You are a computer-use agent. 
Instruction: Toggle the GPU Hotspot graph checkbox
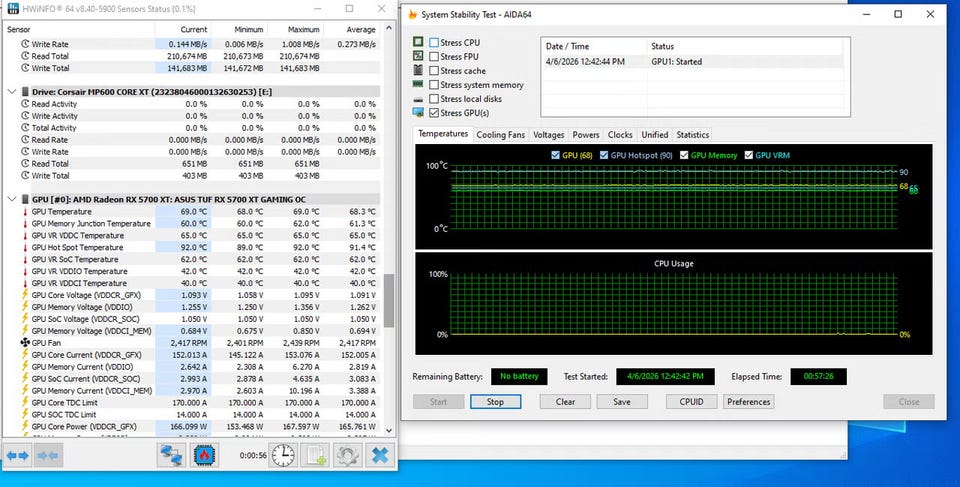[x=604, y=156]
